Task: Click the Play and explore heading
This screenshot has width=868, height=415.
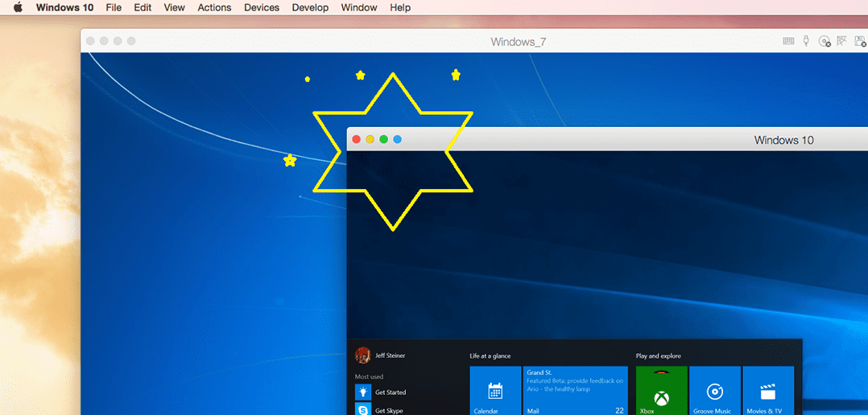Action: point(658,355)
